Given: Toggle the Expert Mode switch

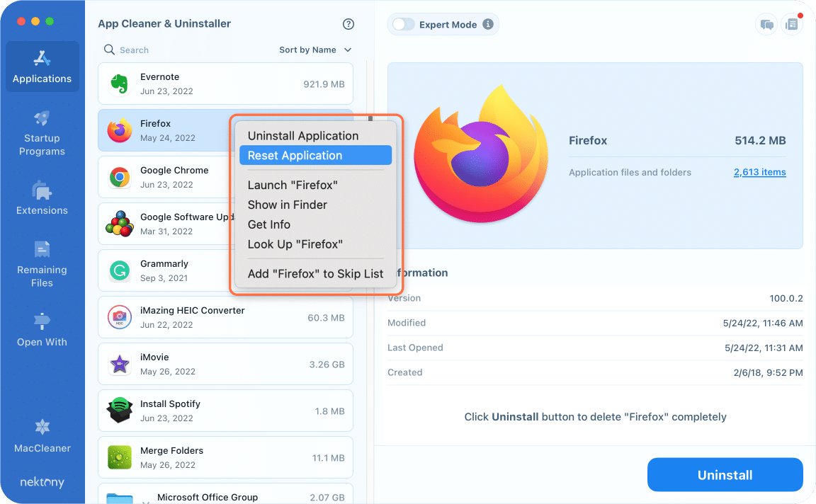Looking at the screenshot, I should click(403, 24).
